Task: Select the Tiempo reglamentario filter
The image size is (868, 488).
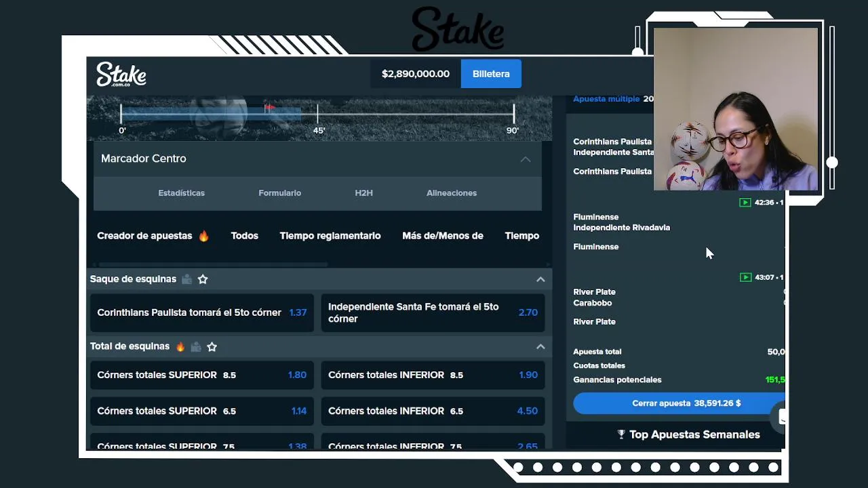Action: pyautogui.click(x=330, y=236)
